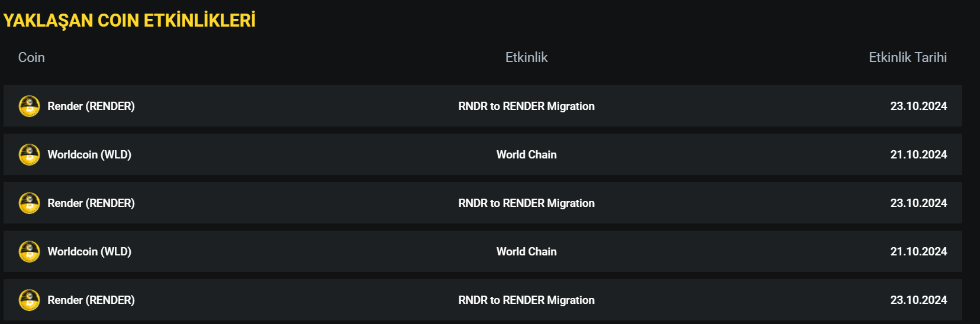Open the first Render (RENDER) coin name

click(x=91, y=106)
